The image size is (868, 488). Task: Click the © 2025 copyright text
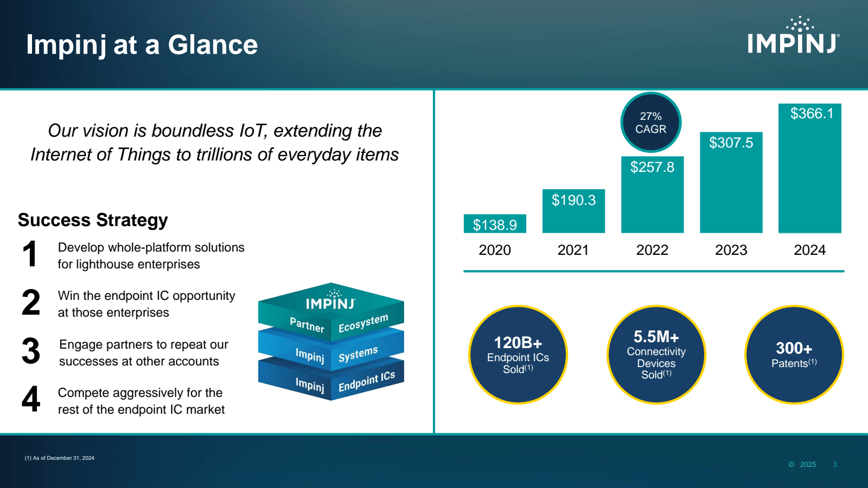pos(802,464)
